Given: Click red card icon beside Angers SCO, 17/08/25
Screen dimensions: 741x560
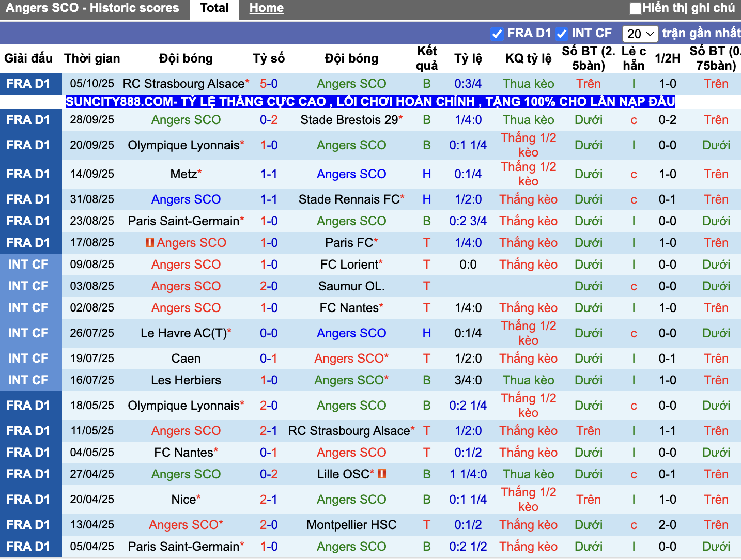Looking at the screenshot, I should [150, 242].
